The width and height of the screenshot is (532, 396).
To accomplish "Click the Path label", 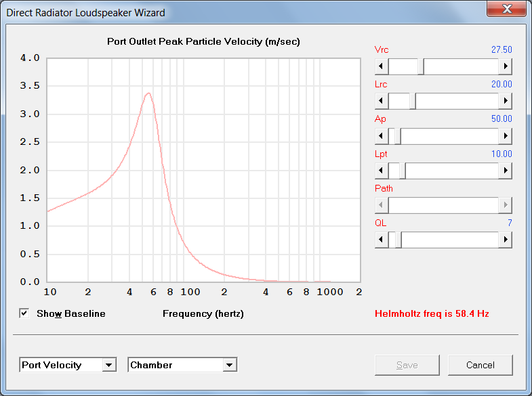I will pos(384,188).
